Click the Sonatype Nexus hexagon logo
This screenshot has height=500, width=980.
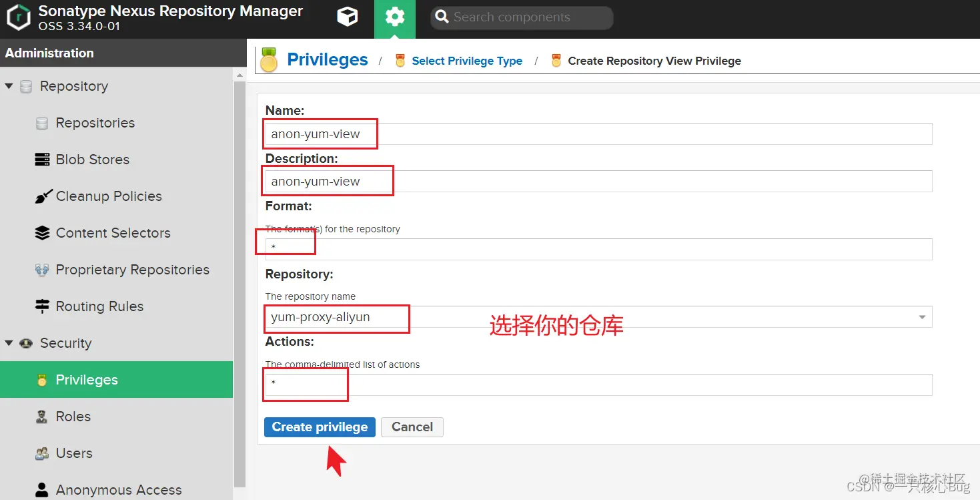tap(18, 17)
